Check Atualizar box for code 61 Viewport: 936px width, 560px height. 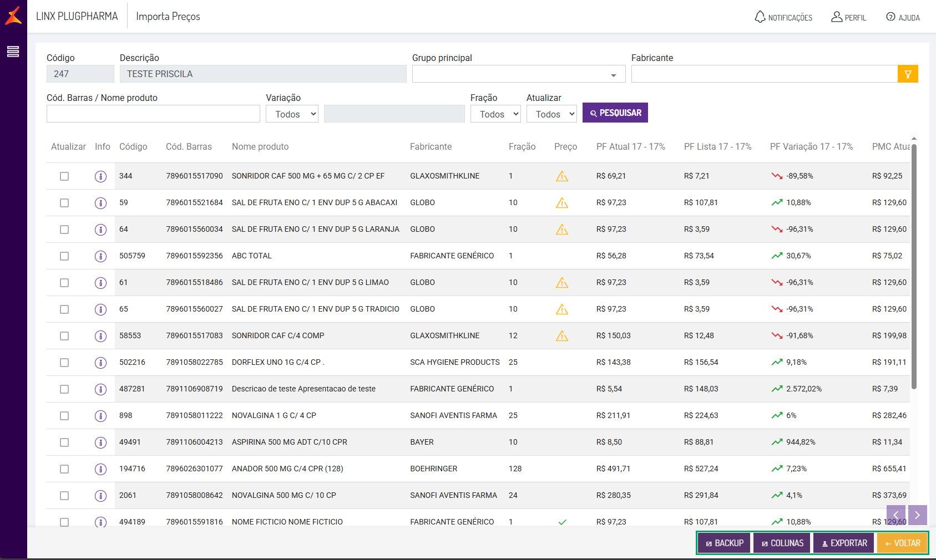coord(64,283)
